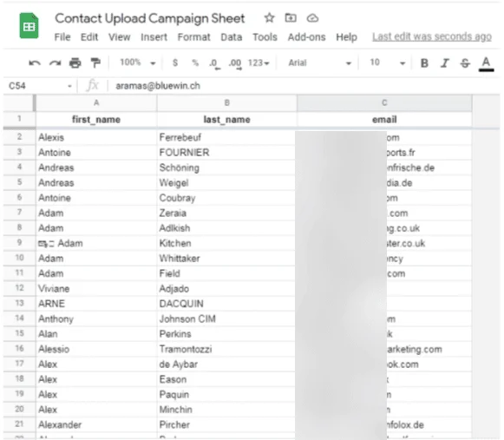Format selection as currency

click(175, 62)
